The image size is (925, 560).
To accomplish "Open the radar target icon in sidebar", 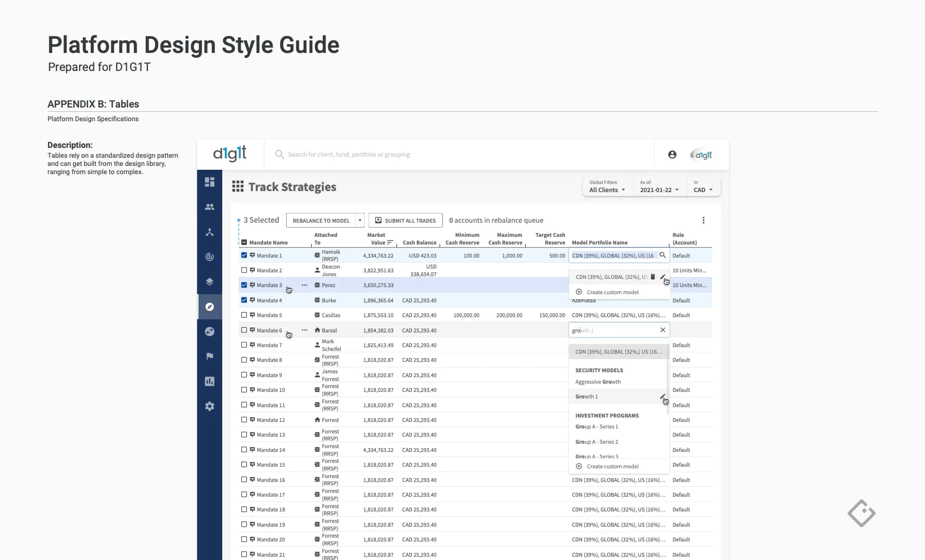I will coord(210,257).
